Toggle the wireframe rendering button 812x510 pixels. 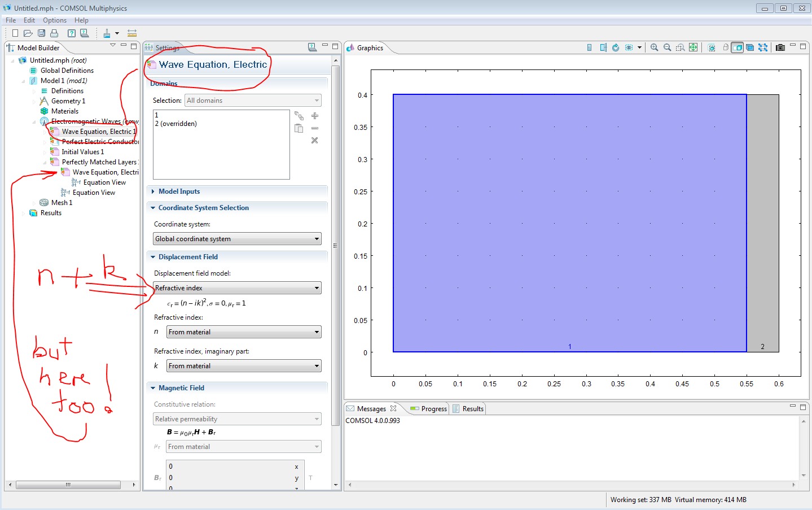click(762, 48)
